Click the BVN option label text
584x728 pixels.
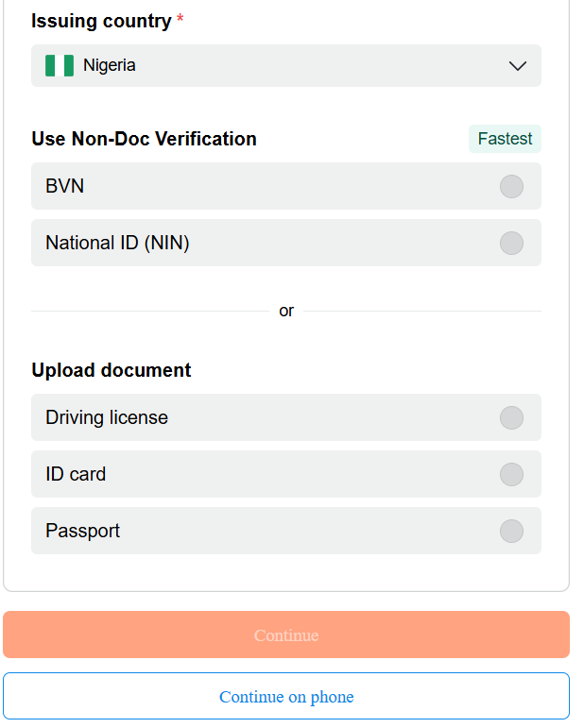tap(65, 186)
